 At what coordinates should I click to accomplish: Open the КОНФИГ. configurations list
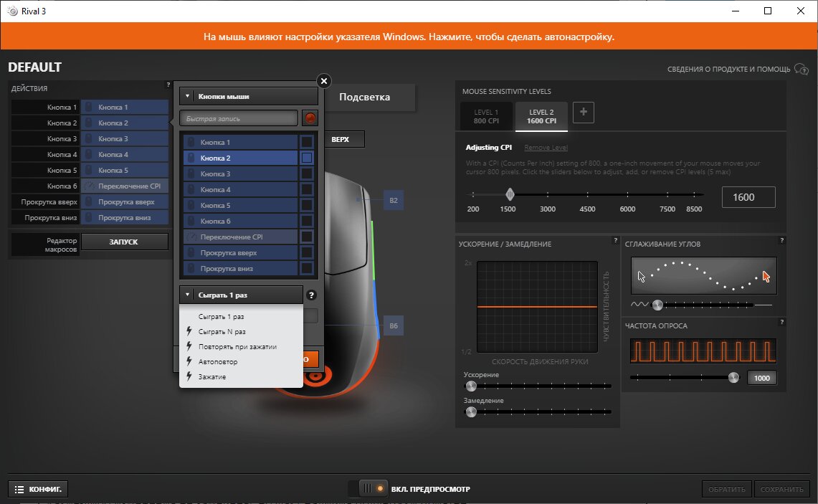click(38, 490)
